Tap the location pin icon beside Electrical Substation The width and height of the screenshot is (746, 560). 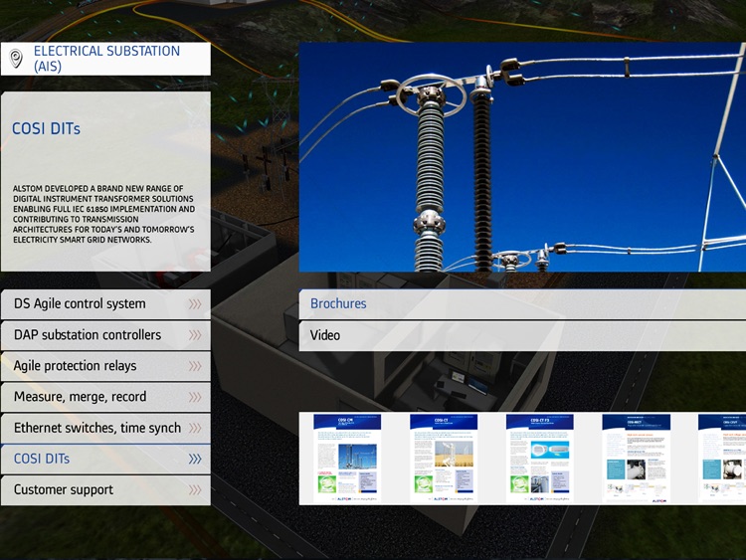coord(16,59)
